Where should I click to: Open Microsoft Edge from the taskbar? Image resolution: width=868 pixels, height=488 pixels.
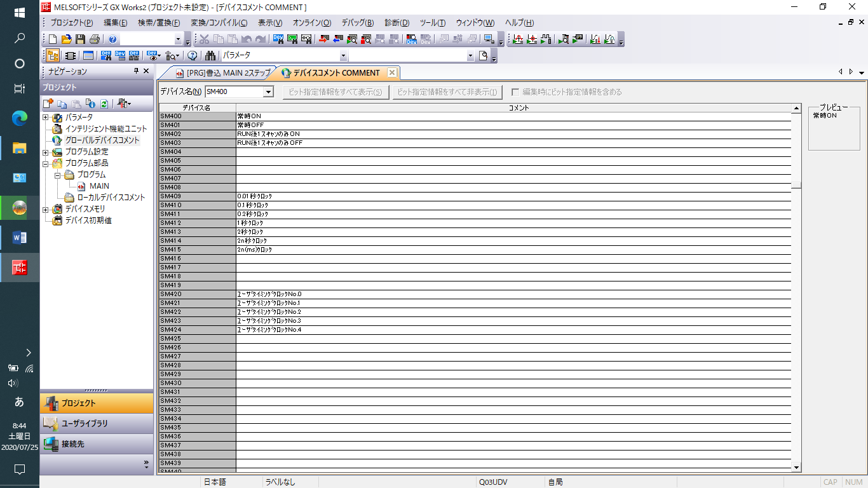click(x=20, y=118)
